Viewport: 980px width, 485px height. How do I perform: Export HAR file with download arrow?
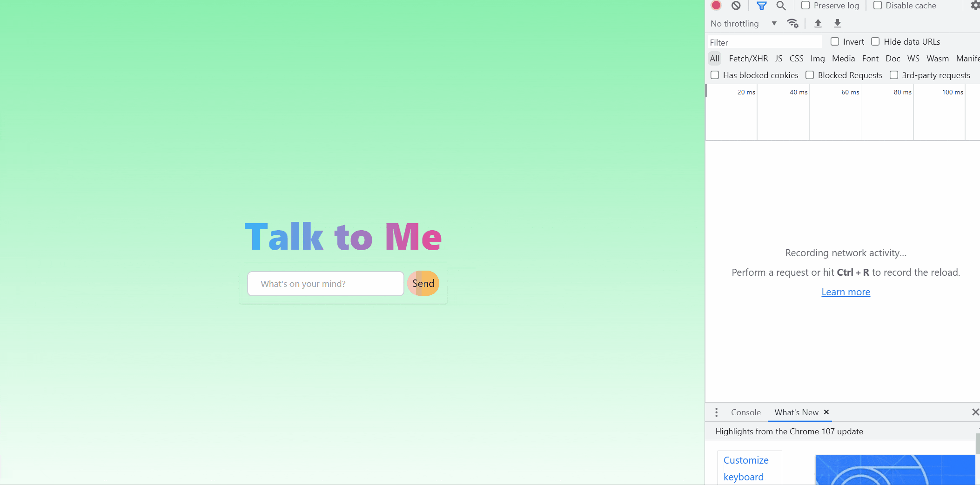837,23
